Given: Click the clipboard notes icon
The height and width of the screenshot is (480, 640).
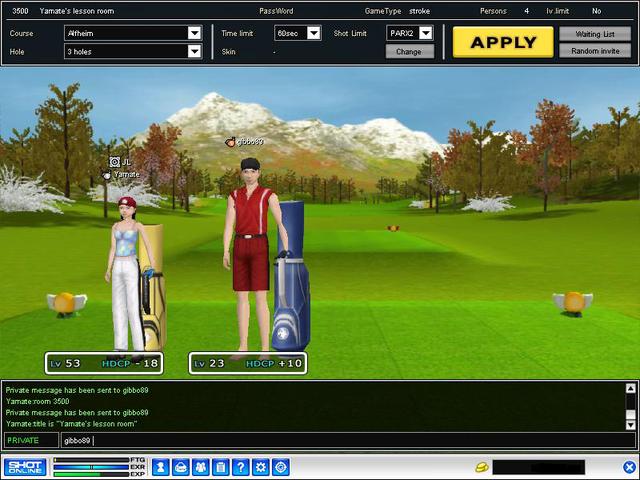Looking at the screenshot, I should click(x=220, y=467).
